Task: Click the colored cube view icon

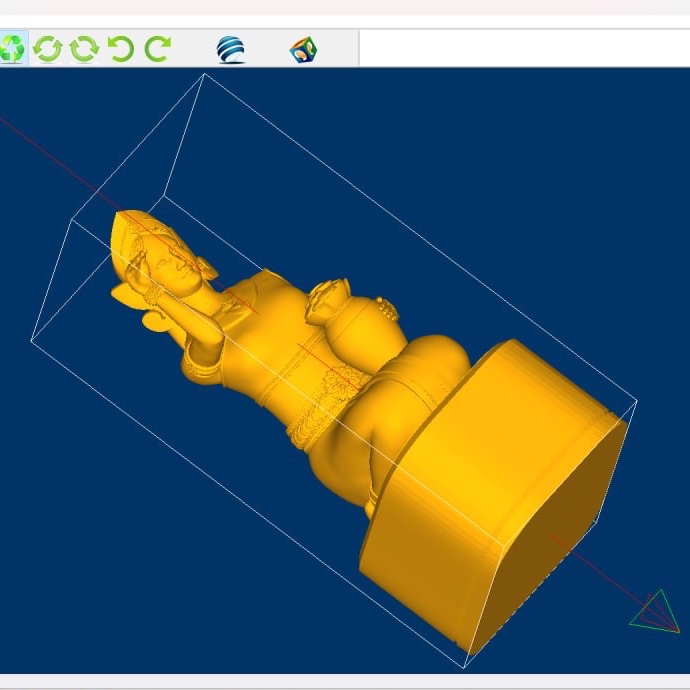Action: tap(303, 49)
